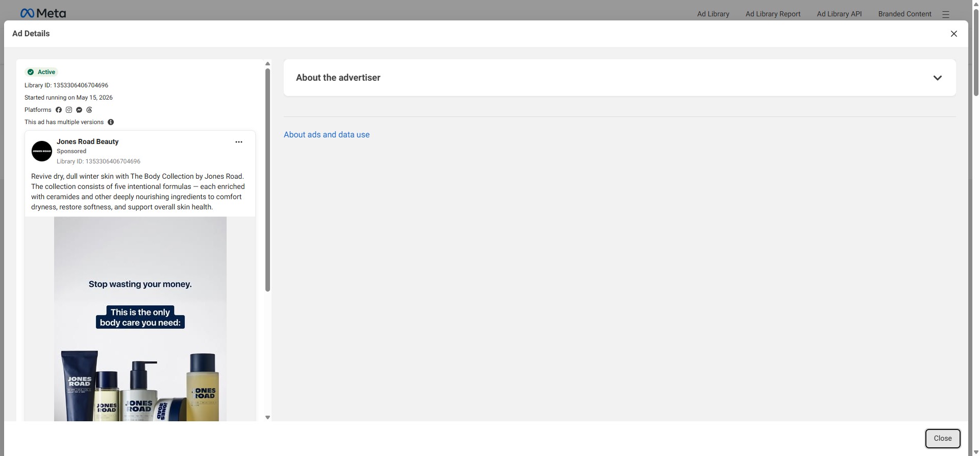Click 'This ad has multiple versions' text
Screen dimensions: 980x456
(x=64, y=122)
